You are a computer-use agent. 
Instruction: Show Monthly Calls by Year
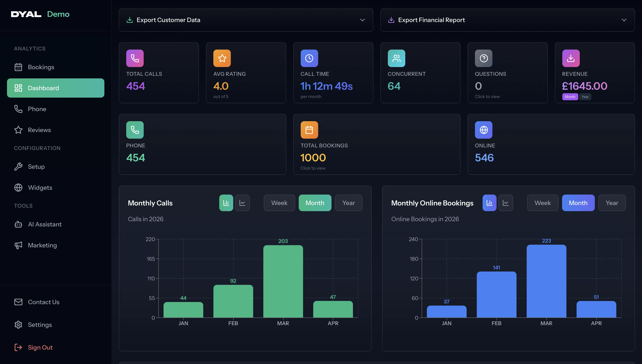[x=349, y=203]
